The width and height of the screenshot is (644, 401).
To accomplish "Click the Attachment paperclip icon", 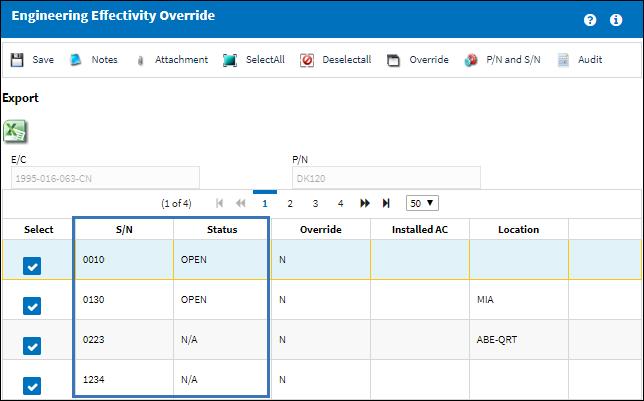I will 140,61.
